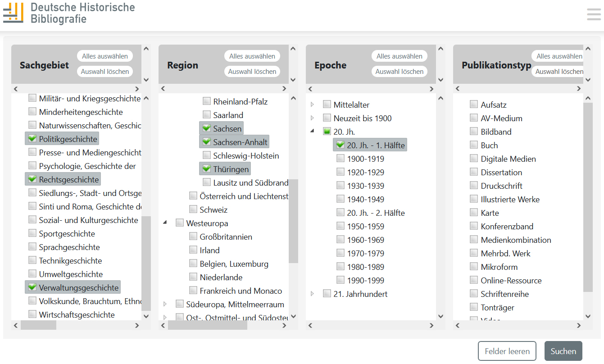
Task: Enable the 1930-1939 checkbox
Action: 341,186
